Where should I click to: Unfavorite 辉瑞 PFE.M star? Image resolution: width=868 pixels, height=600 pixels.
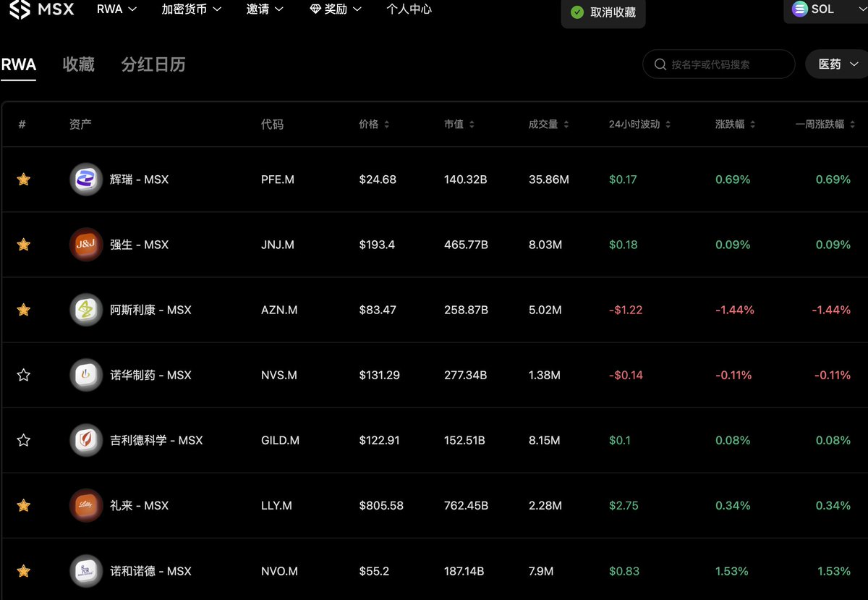[x=24, y=179]
